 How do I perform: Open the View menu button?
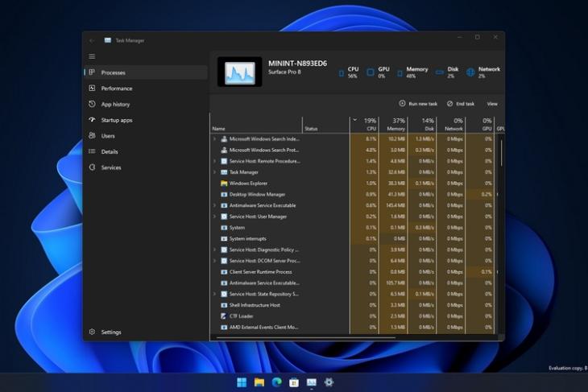point(492,104)
